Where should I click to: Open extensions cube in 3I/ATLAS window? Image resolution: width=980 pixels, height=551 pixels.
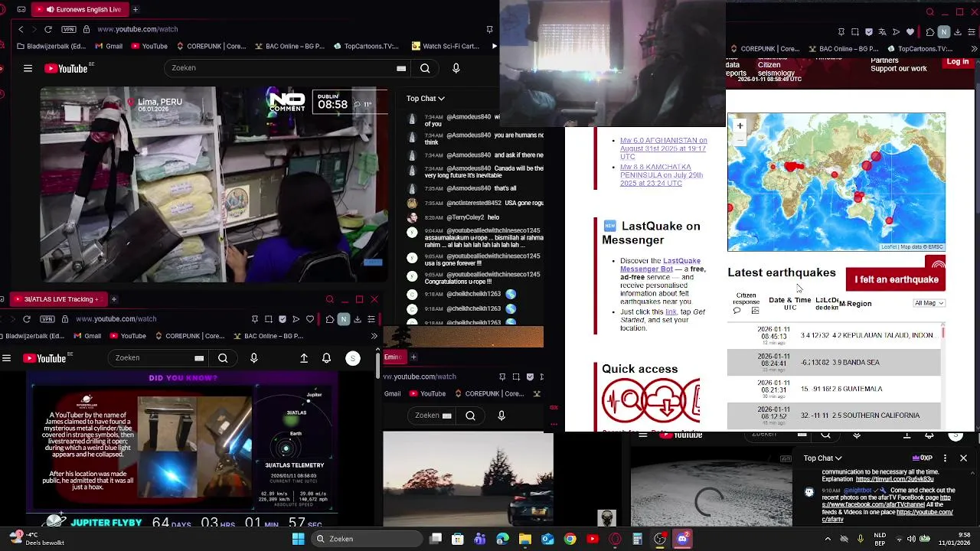(x=329, y=319)
